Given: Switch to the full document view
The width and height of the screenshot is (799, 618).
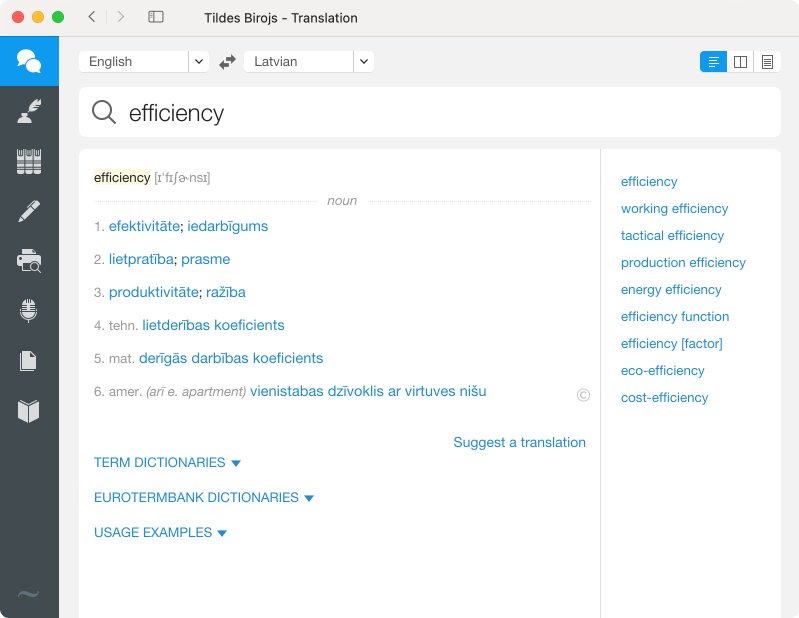Looking at the screenshot, I should coord(767,62).
